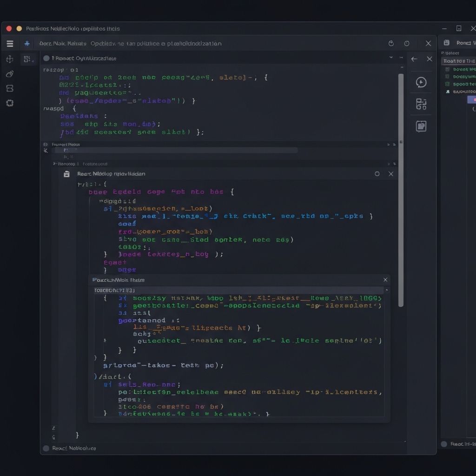Toggle the circle indicator on React Optimizations tab
The image size is (476, 476).
[46, 58]
